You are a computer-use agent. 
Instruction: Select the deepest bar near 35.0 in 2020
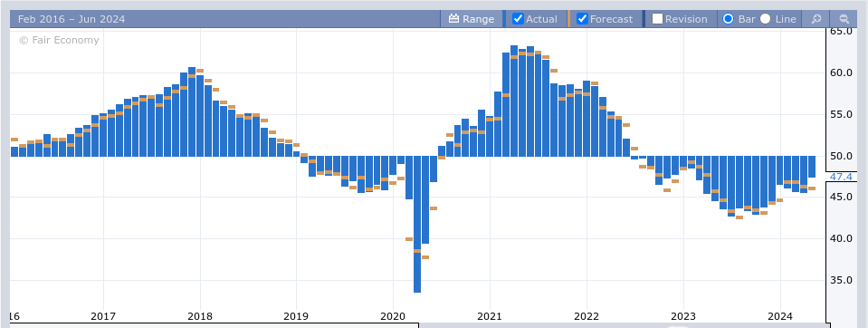417,225
